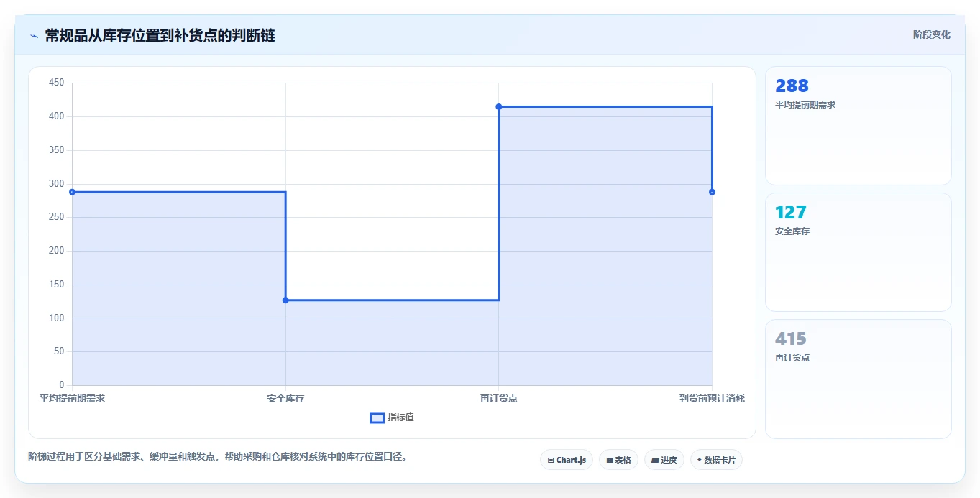Click the 到货前预计消耗 x-axis label
Screen dimensions: 980x498
712,398
